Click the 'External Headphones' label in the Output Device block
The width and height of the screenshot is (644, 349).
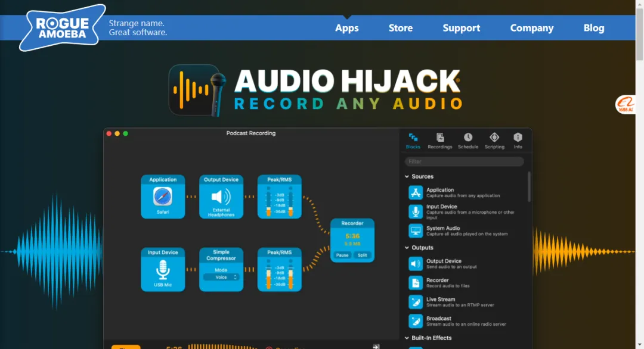(221, 213)
